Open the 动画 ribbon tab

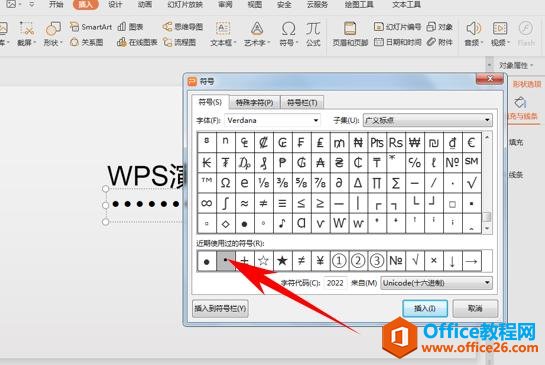[145, 5]
